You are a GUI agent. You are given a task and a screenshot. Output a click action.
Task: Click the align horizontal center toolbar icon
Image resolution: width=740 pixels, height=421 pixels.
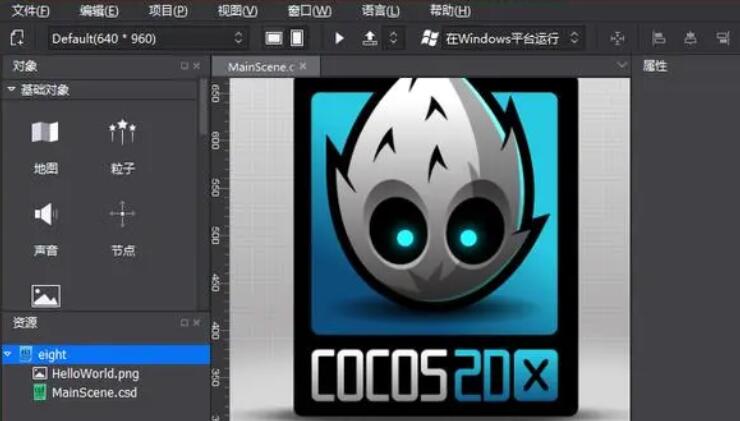point(690,38)
